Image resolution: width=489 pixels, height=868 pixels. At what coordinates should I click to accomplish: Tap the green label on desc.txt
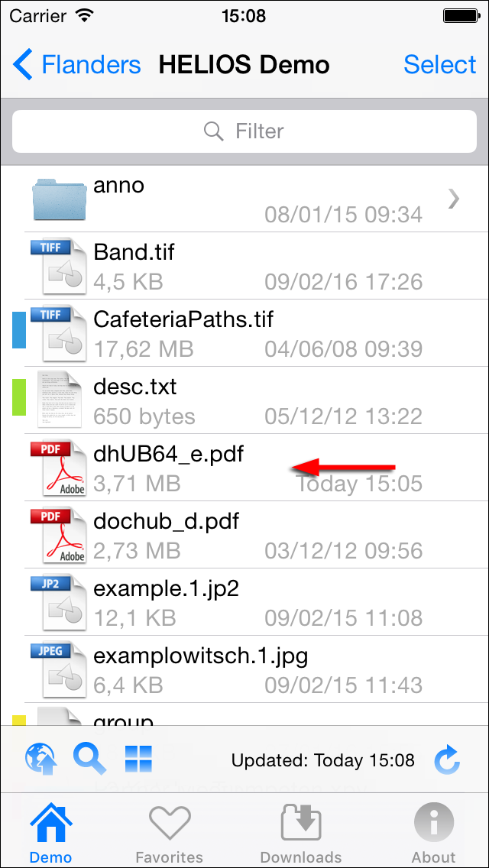(x=19, y=397)
